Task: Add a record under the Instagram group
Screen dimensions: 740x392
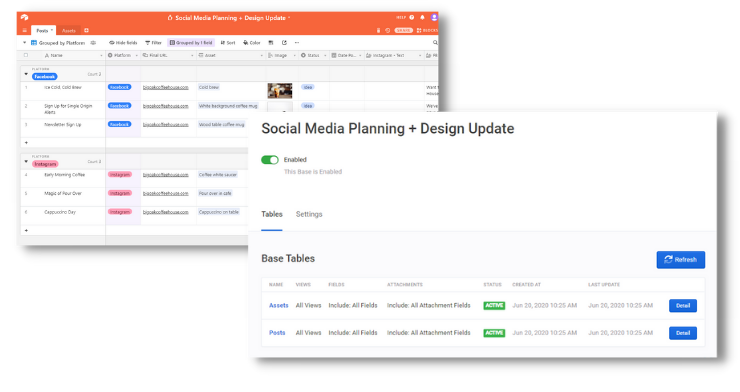Action: tap(26, 230)
